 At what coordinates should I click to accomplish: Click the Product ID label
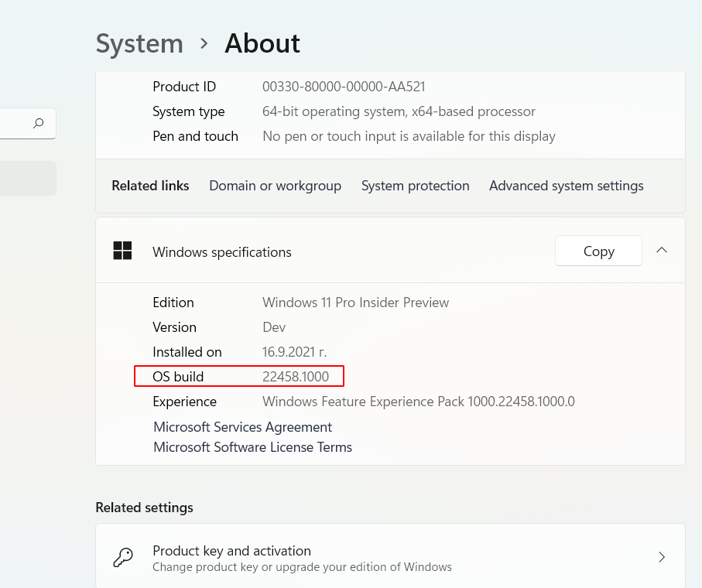pyautogui.click(x=184, y=87)
